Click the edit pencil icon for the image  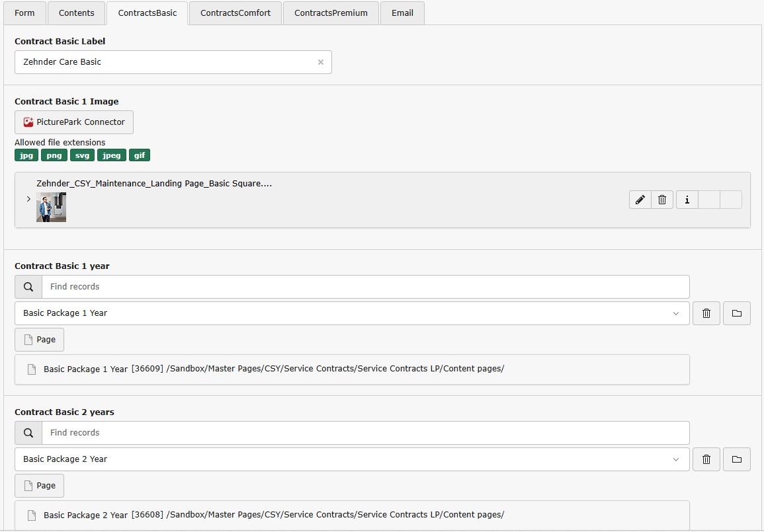640,200
